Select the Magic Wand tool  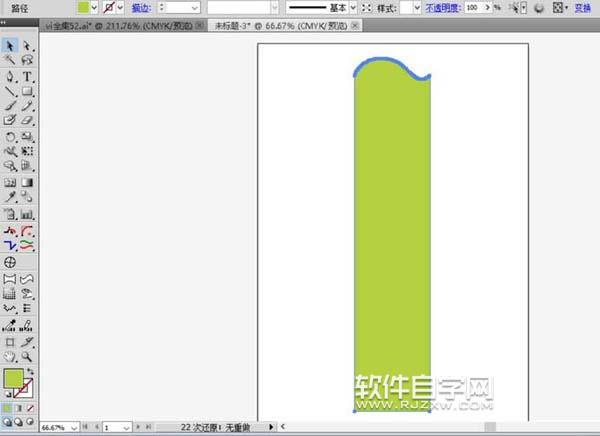coord(10,59)
